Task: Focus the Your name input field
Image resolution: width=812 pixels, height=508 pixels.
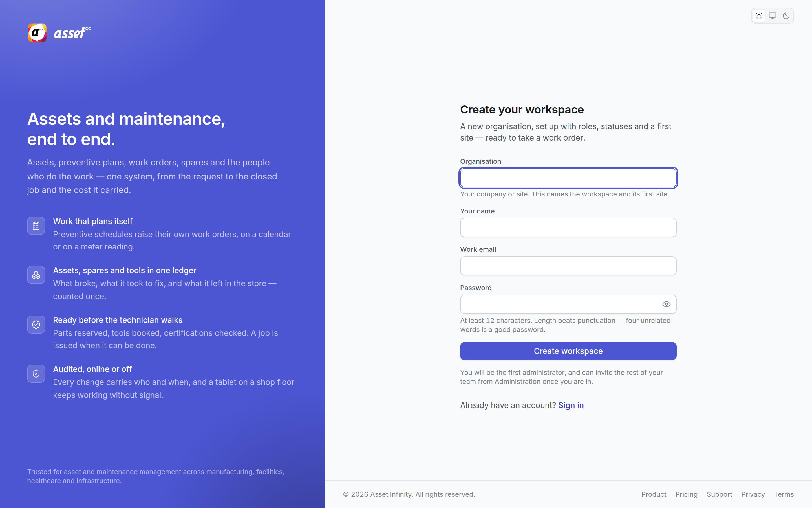Action: [568, 227]
